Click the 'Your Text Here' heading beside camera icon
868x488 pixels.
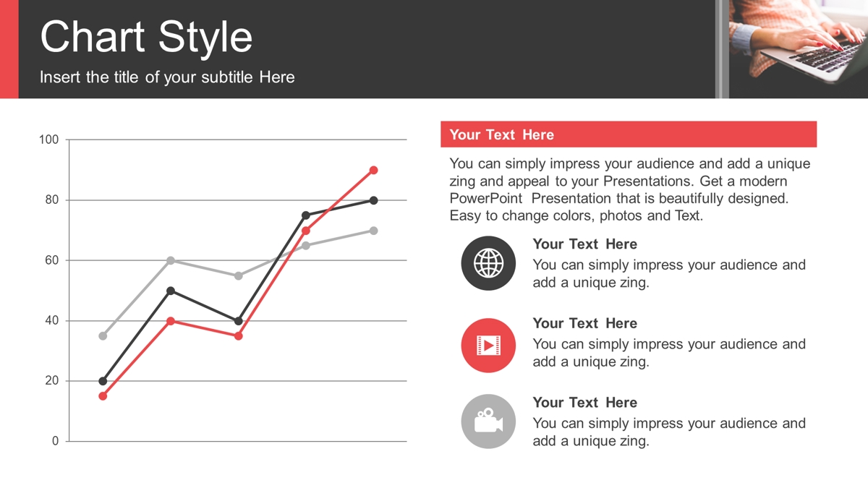coord(584,403)
